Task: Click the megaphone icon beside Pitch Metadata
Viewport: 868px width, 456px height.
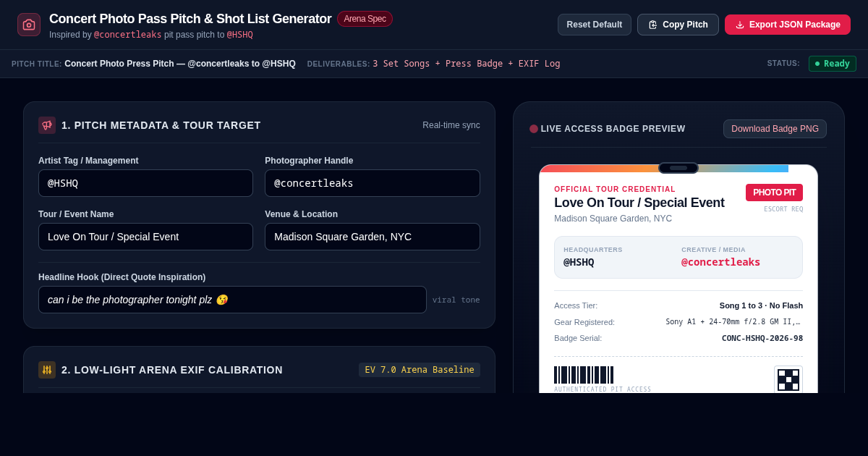Action: pos(47,125)
